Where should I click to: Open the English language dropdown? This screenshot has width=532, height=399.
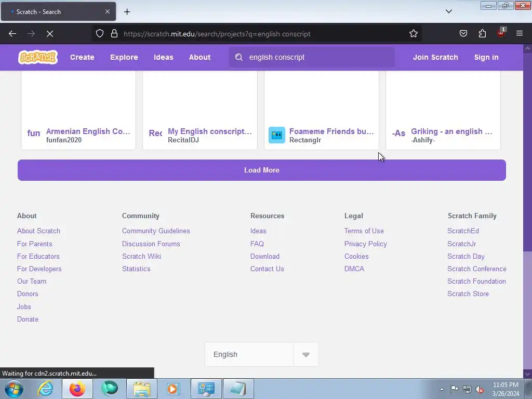coord(262,354)
